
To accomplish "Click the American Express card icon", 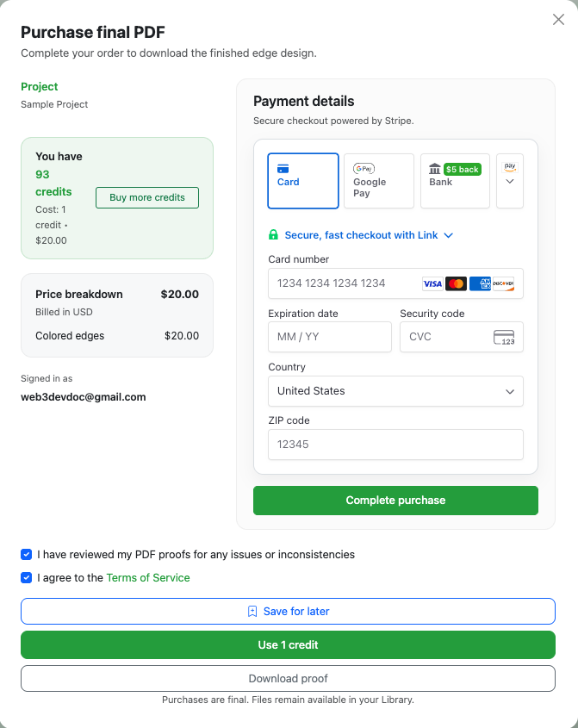I will tap(480, 283).
